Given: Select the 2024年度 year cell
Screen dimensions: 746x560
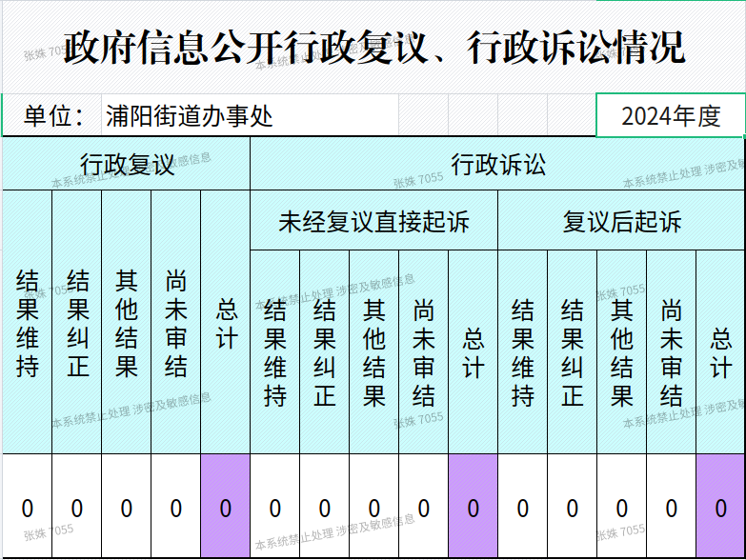Looking at the screenshot, I should click(x=670, y=116).
